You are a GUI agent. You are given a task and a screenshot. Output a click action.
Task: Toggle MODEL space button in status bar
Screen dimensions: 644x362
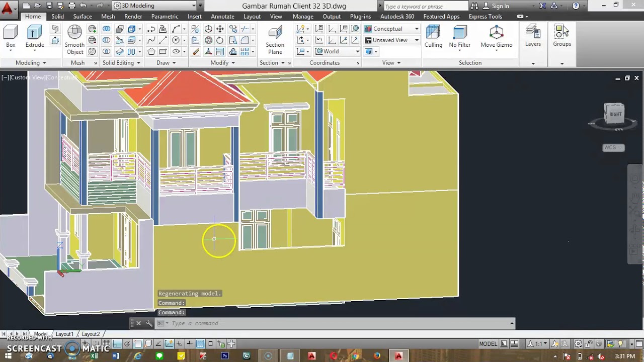click(488, 344)
